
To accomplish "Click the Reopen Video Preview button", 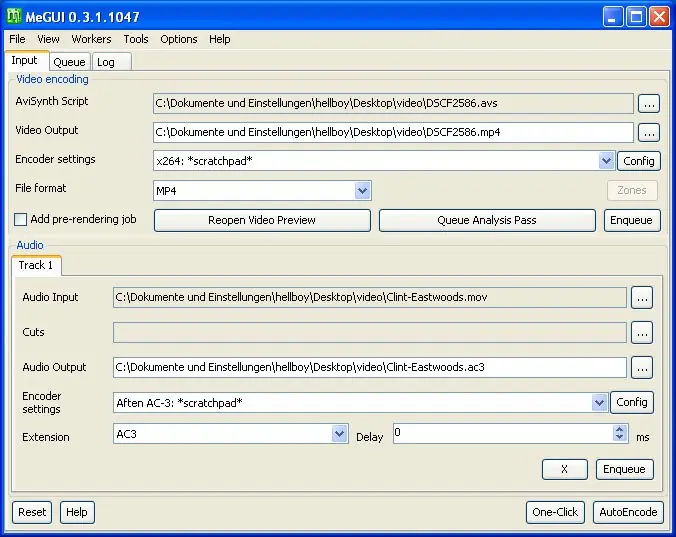I will 262,220.
